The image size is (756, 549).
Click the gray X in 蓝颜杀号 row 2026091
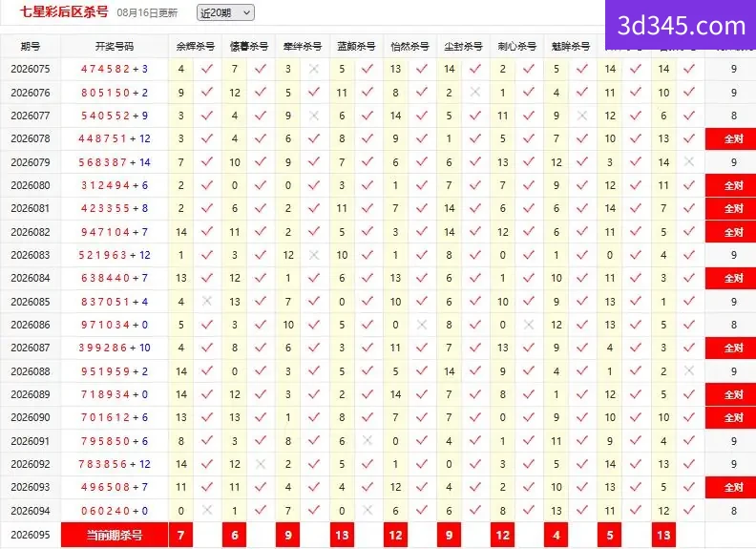tap(367, 440)
